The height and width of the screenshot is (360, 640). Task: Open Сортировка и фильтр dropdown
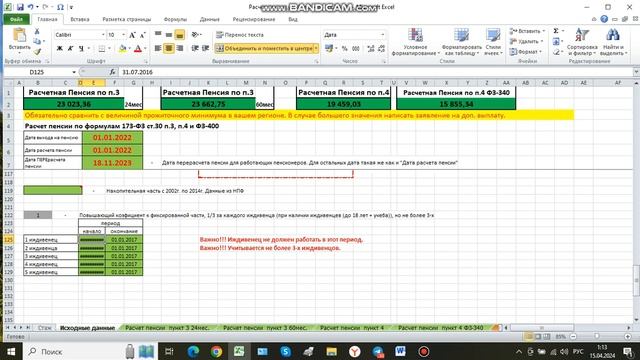pos(582,42)
